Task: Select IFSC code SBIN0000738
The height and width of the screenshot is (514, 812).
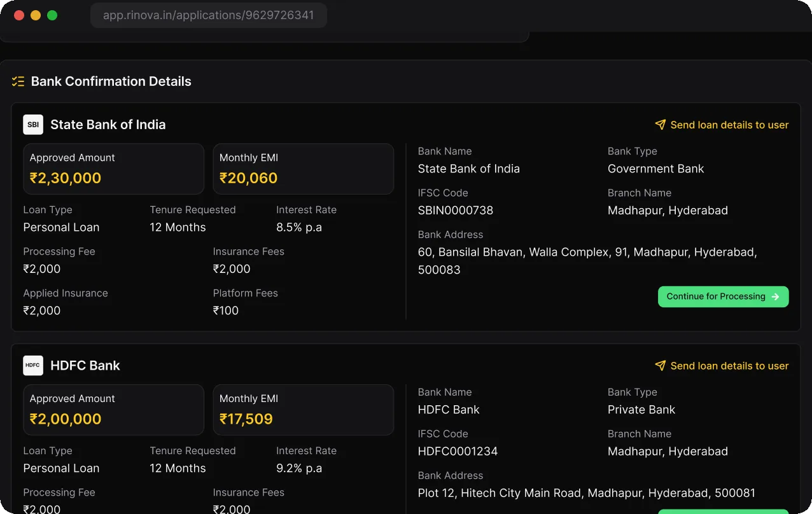Action: pyautogui.click(x=456, y=211)
